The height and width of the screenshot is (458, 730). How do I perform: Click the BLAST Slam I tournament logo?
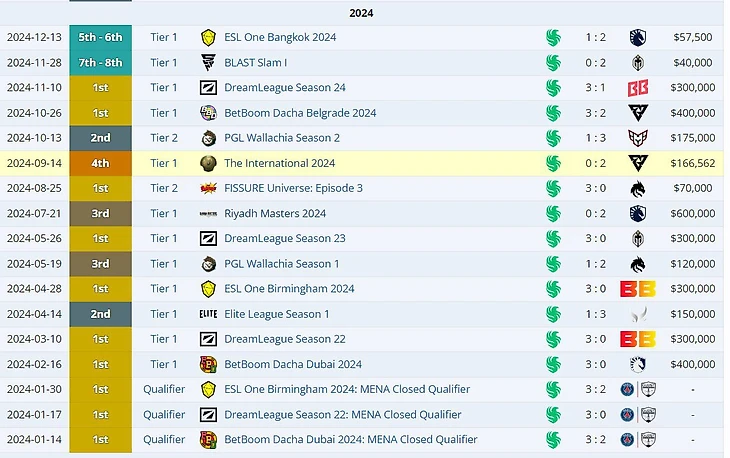tap(208, 63)
